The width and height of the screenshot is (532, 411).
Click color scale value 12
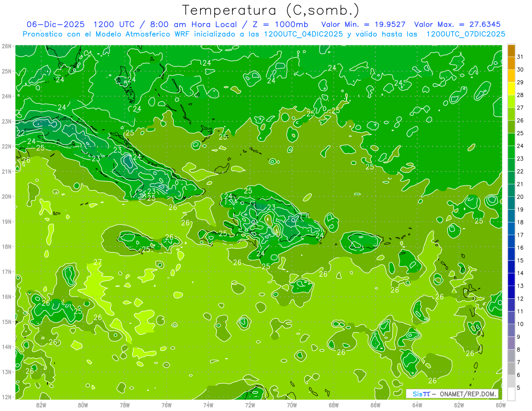click(520, 298)
